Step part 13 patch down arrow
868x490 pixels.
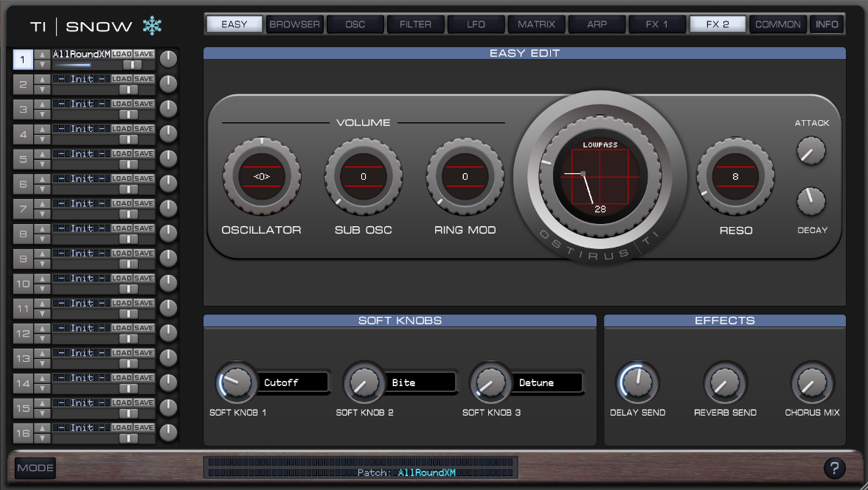point(42,363)
